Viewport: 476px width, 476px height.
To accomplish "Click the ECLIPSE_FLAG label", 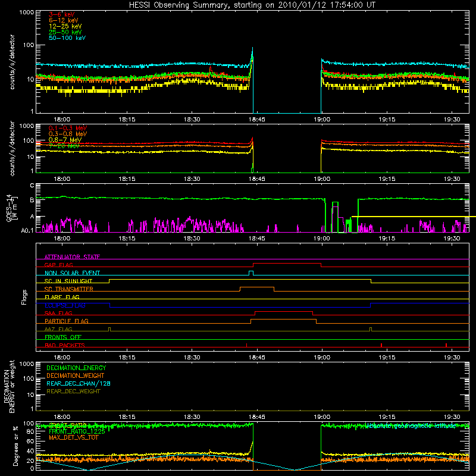I will point(65,305).
